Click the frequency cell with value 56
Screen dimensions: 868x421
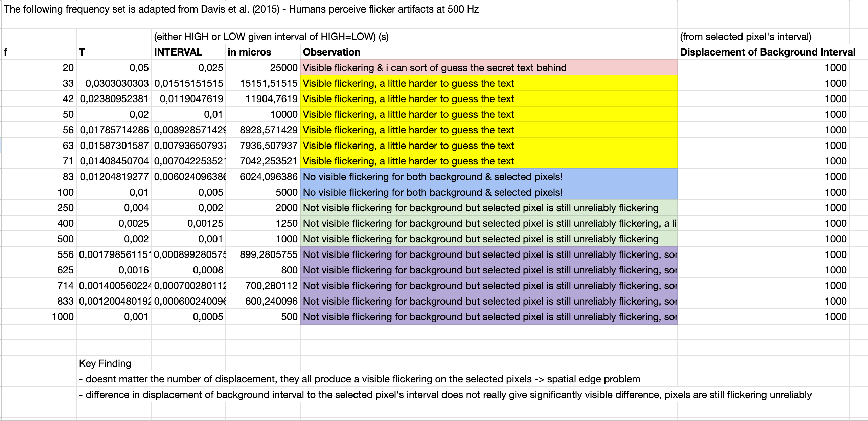click(x=39, y=130)
